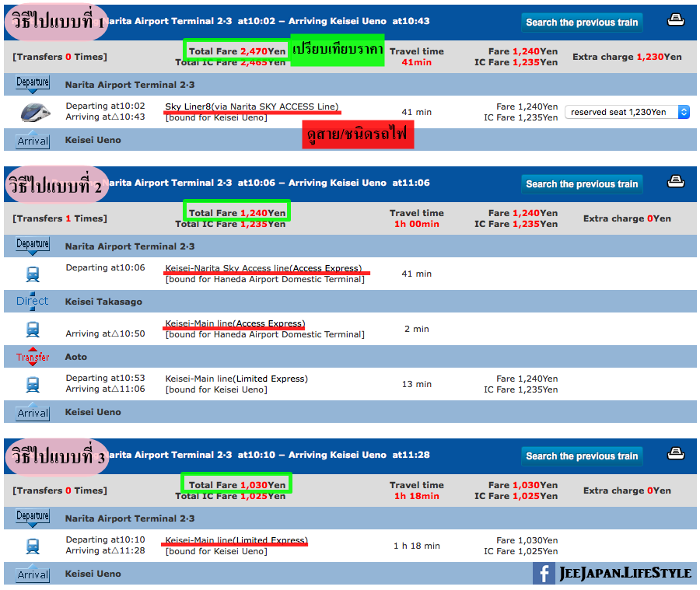
Task: Click Keisei-Main line(Limited Express) departing 10:10
Action: (236, 540)
